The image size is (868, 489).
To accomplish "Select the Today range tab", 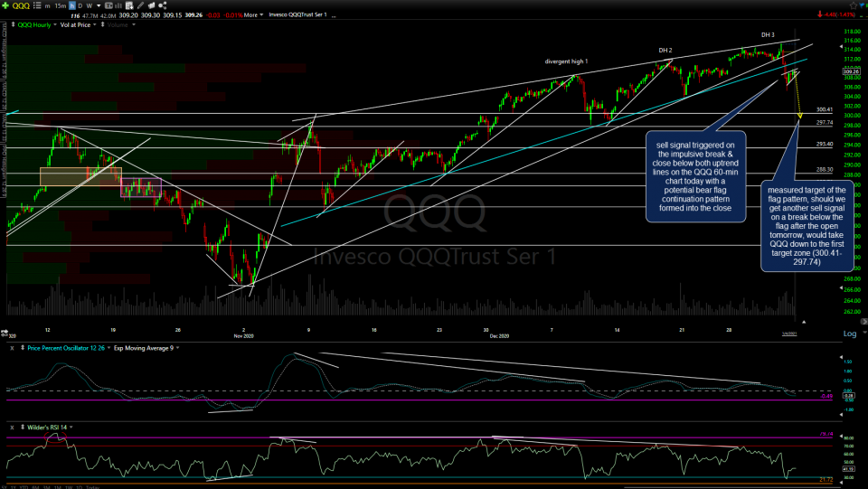I will pos(92,487).
